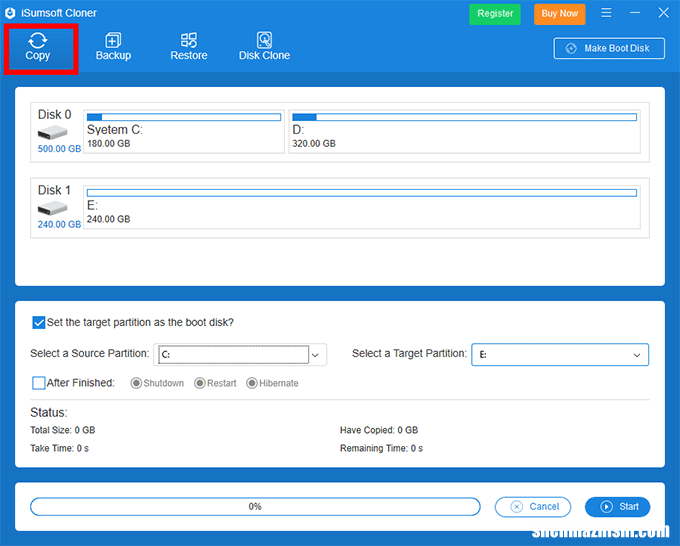Screen dimensions: 680x546
Task: Click the Register button
Action: click(495, 14)
